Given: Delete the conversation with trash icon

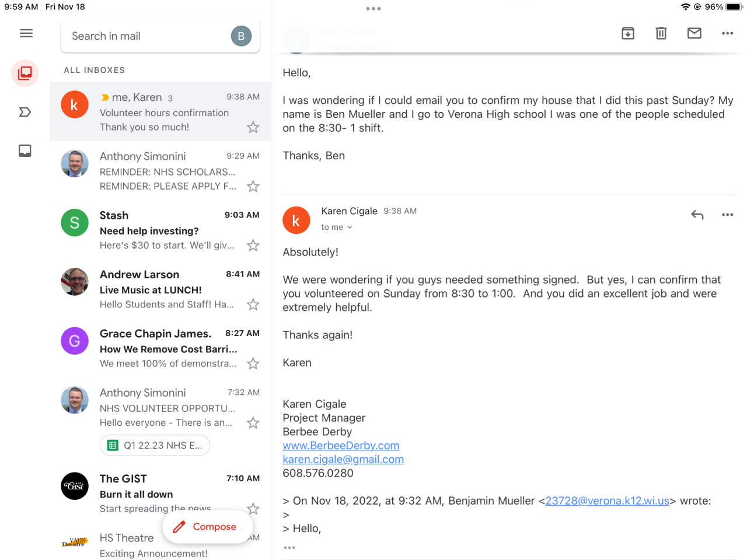Looking at the screenshot, I should point(661,33).
